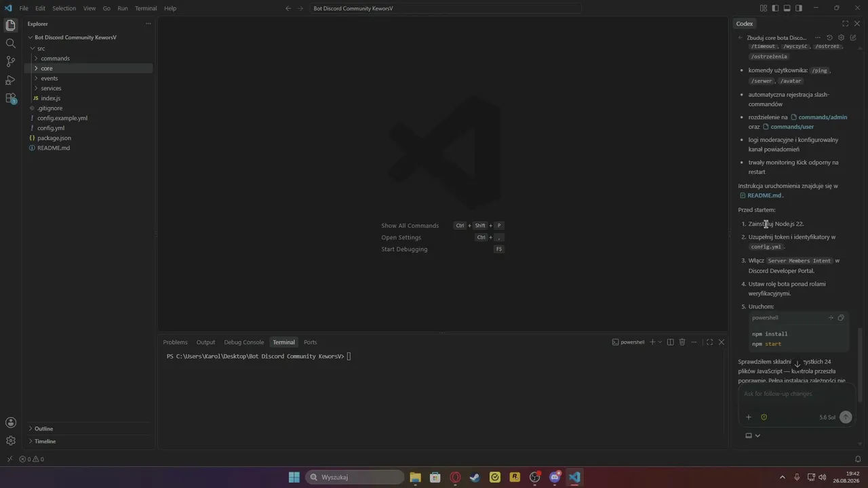Open the File menu

[24, 8]
